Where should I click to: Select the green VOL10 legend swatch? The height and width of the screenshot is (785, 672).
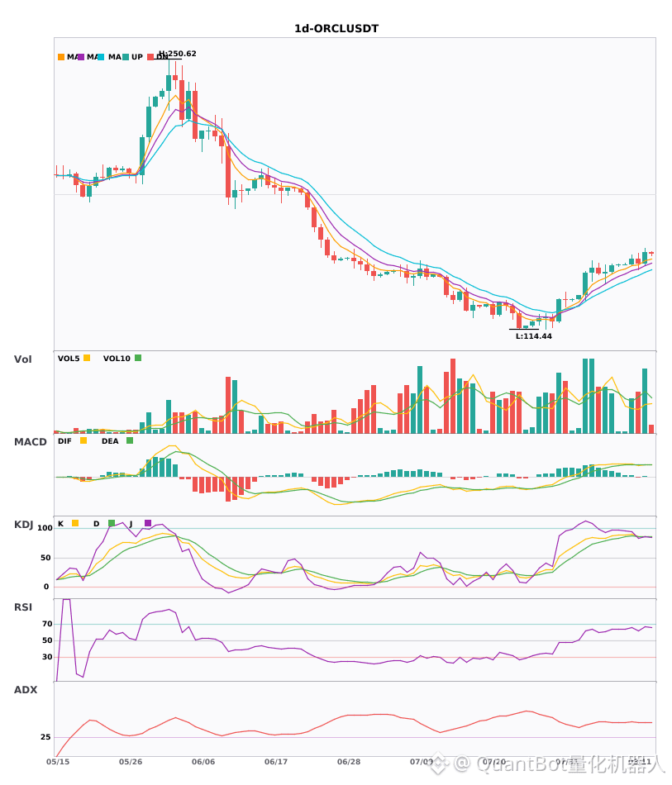point(138,358)
